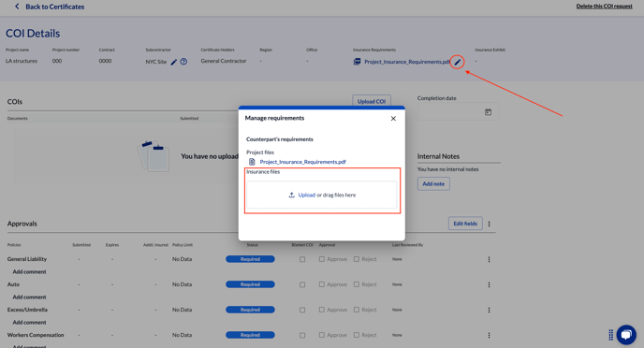This screenshot has width=644, height=348.
Task: Open the chat support bubble icon
Action: coord(626,335)
